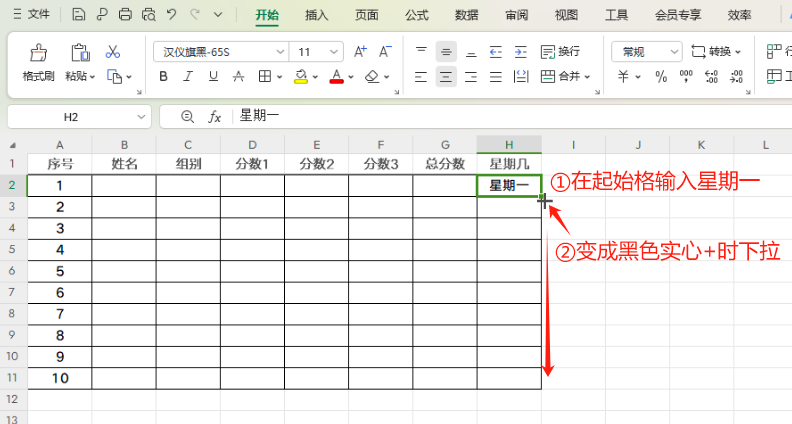Toggle Underline formatting
This screenshot has width=792, height=424.
(x=213, y=76)
